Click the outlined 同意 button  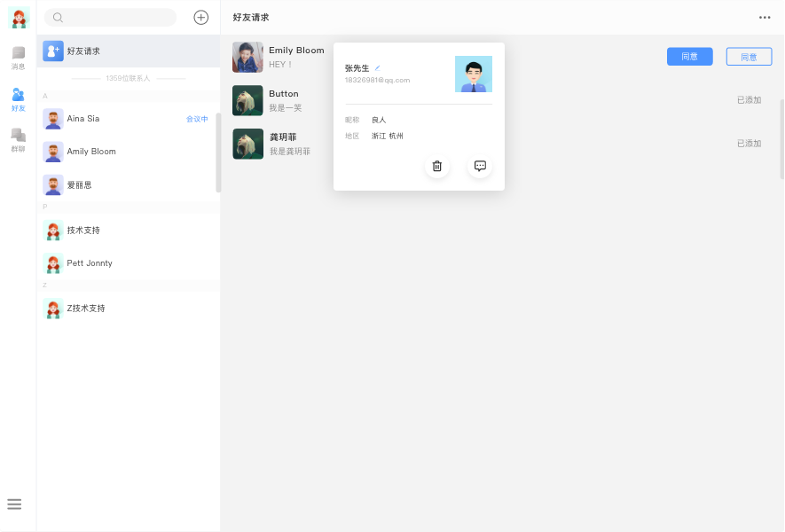click(x=749, y=57)
